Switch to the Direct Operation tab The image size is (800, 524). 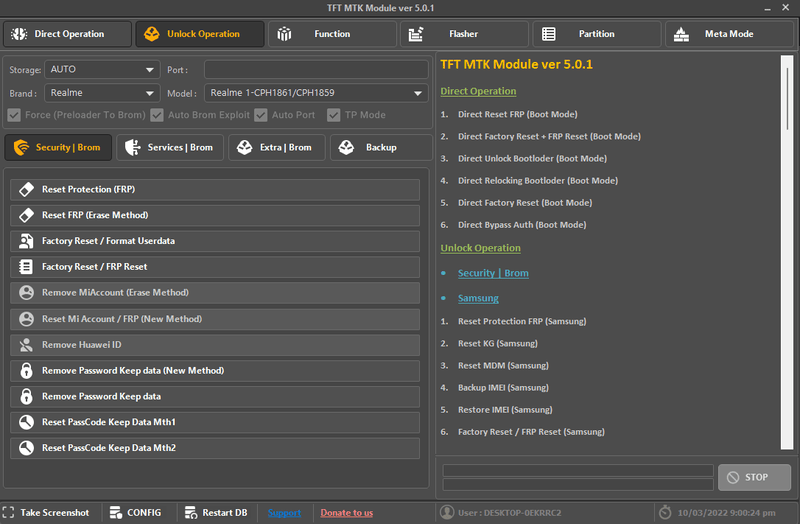pyautogui.click(x=67, y=34)
